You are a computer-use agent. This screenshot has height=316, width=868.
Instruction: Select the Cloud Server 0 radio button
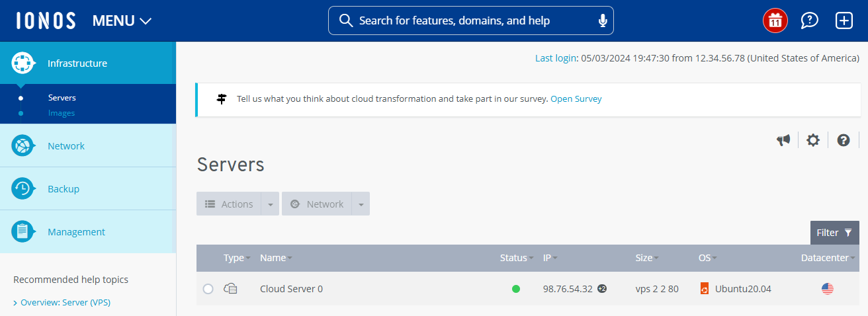click(x=208, y=289)
